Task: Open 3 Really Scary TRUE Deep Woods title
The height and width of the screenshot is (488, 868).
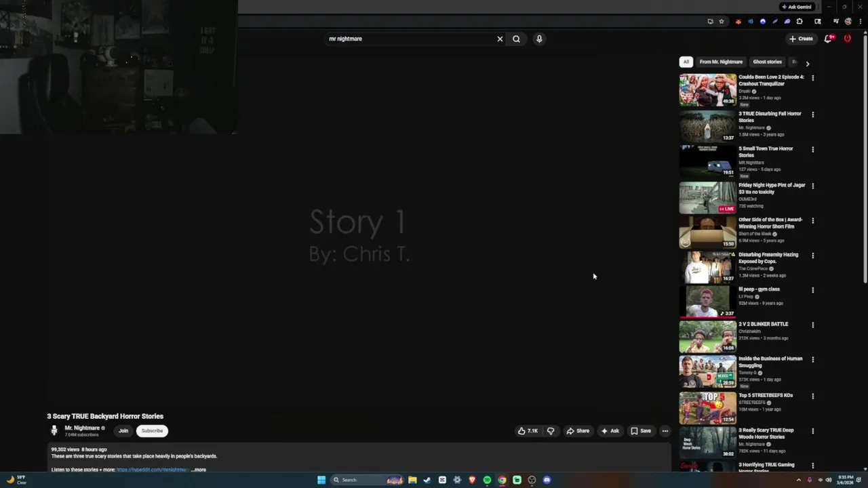Action: pyautogui.click(x=766, y=433)
